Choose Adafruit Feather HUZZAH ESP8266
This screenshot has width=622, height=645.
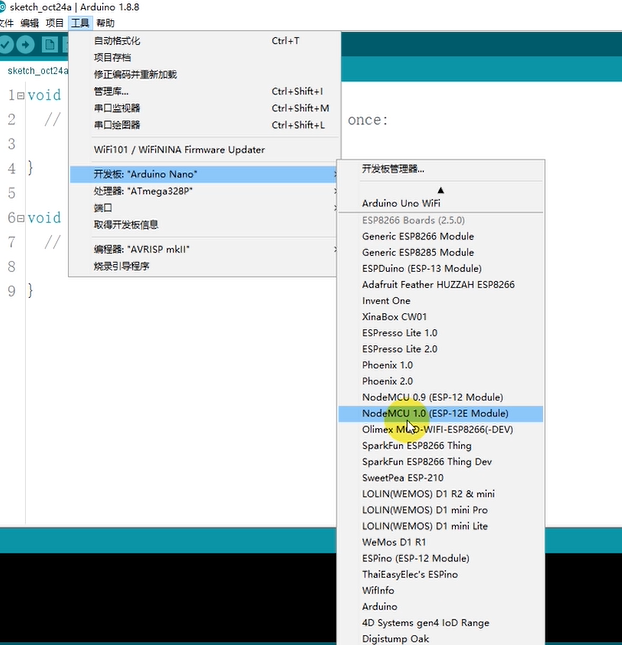click(441, 285)
